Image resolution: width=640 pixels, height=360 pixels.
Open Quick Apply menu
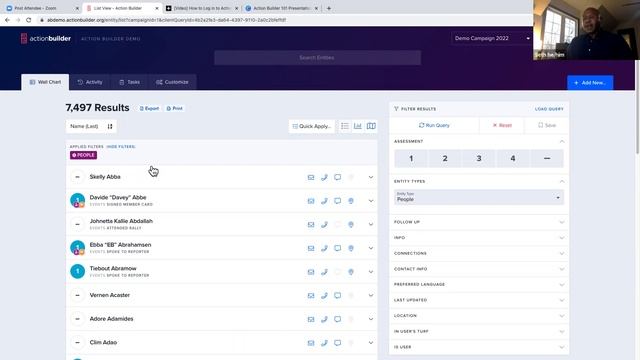[311, 127]
